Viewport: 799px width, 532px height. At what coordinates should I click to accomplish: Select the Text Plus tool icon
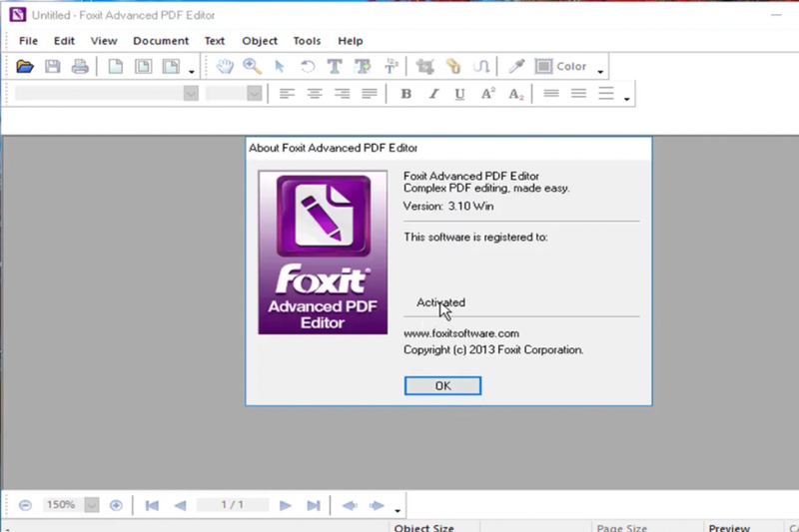(363, 66)
